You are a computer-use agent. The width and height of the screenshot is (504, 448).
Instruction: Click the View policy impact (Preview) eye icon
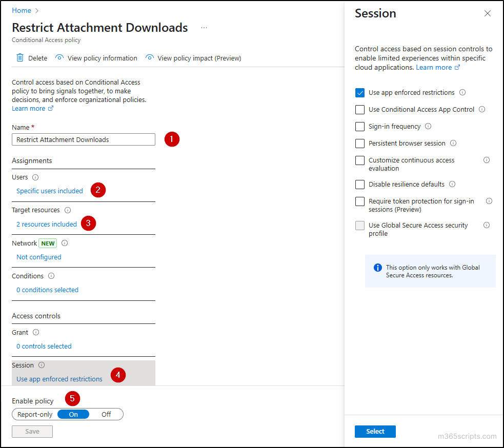tap(150, 58)
